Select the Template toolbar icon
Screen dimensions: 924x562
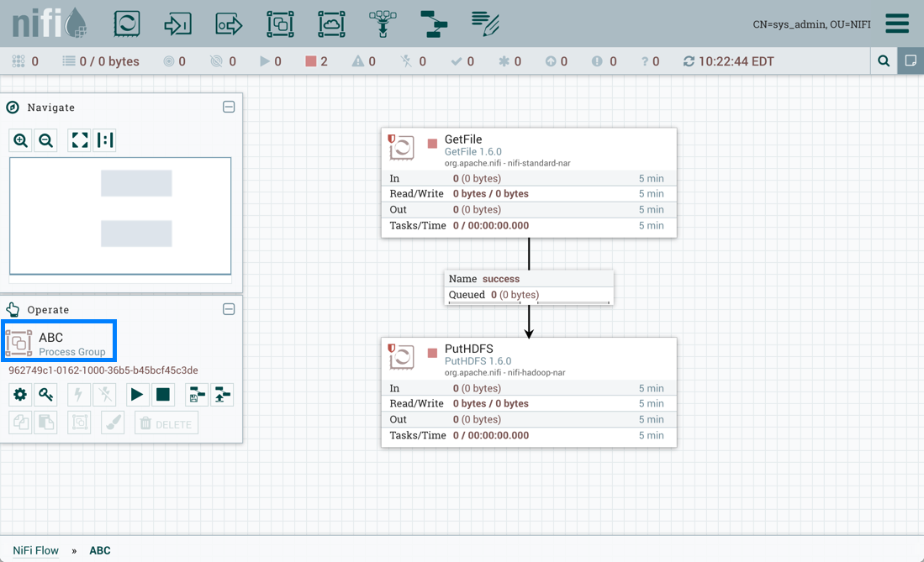click(434, 24)
